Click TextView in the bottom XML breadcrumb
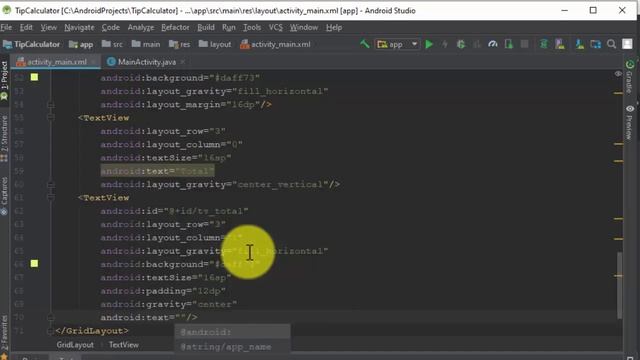Viewport: 640px width, 360px height. pos(124,345)
